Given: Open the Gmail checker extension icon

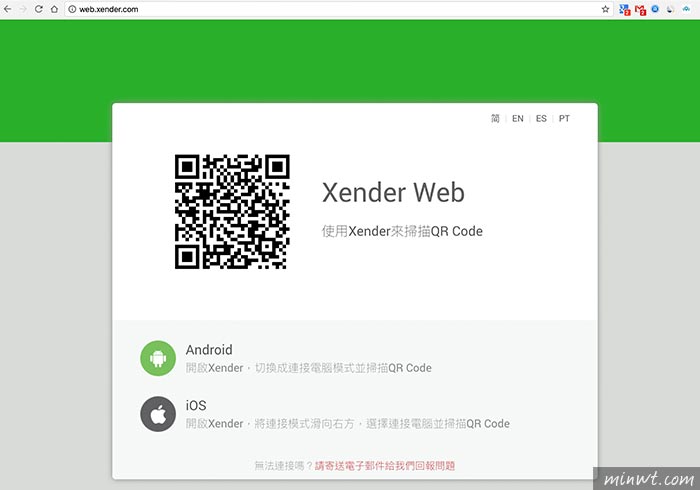Looking at the screenshot, I should (640, 10).
